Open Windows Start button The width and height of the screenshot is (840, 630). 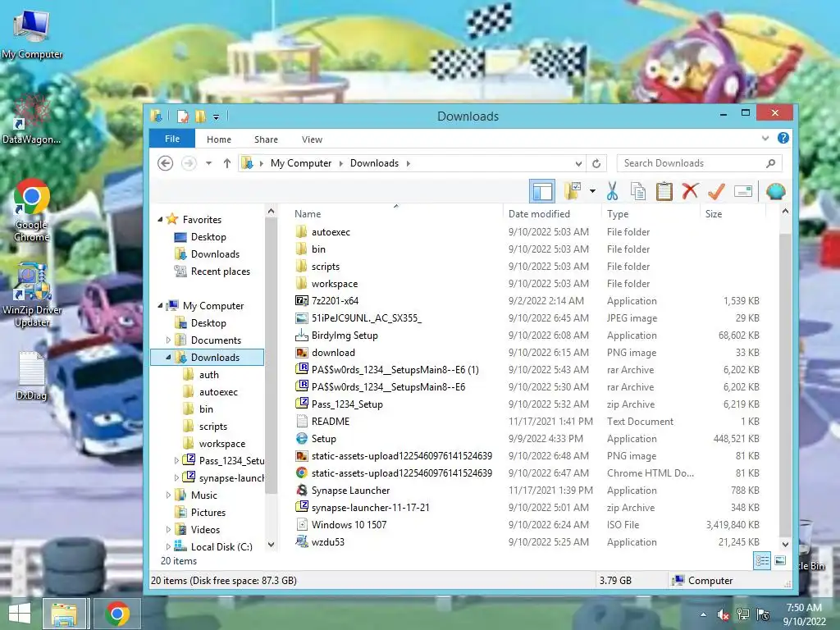click(x=20, y=614)
